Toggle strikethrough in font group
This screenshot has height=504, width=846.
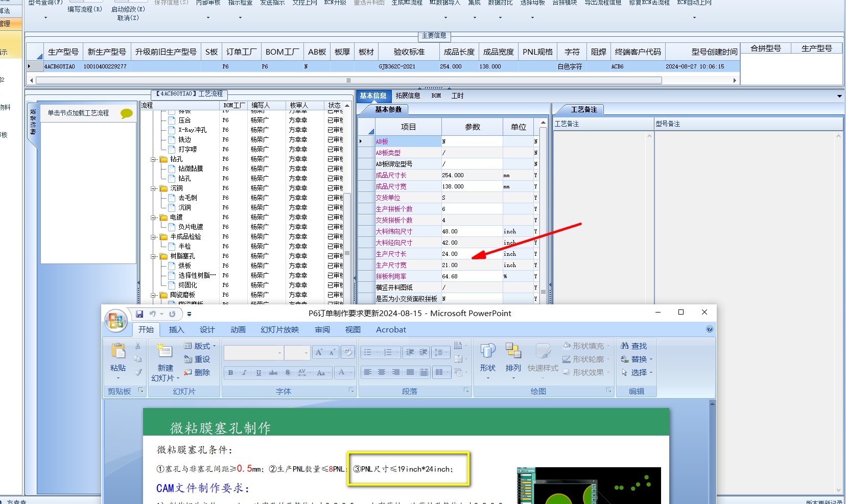pyautogui.click(x=273, y=373)
